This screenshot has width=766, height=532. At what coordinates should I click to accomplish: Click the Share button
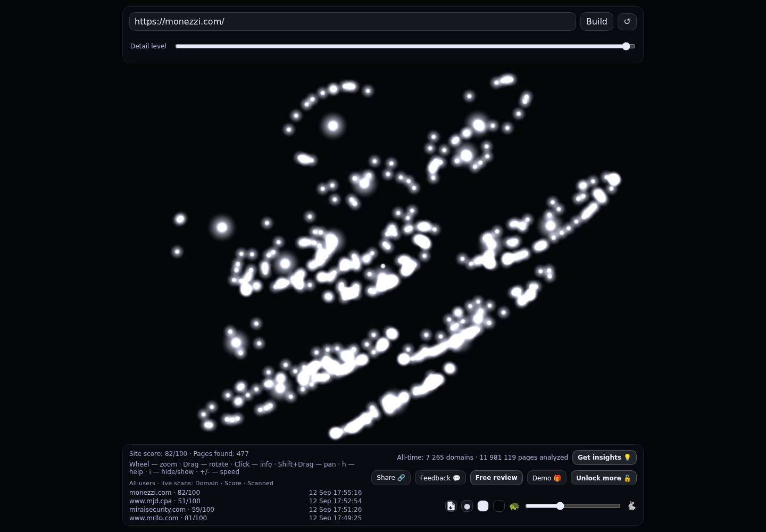391,478
